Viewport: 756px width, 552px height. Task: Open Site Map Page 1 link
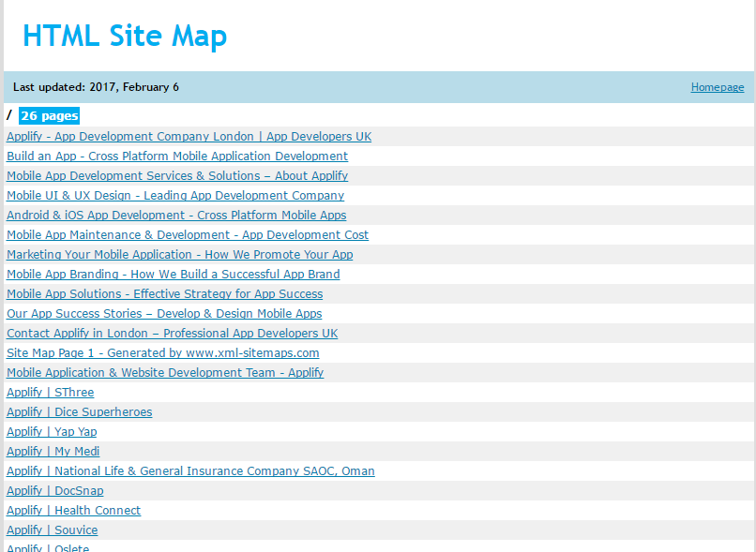tap(163, 353)
